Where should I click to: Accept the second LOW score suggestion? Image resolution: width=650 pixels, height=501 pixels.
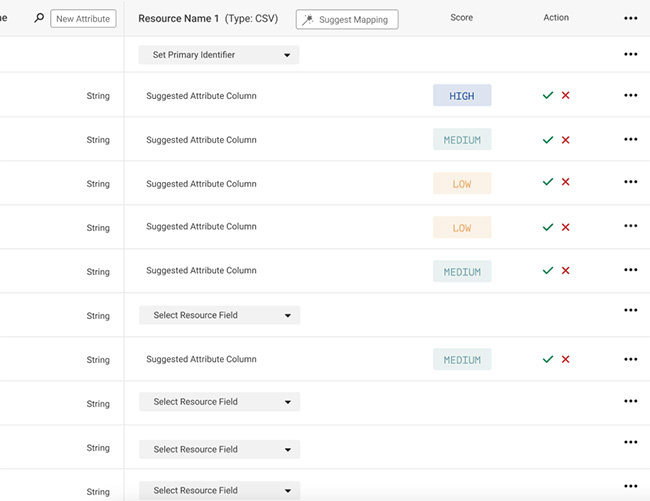548,227
